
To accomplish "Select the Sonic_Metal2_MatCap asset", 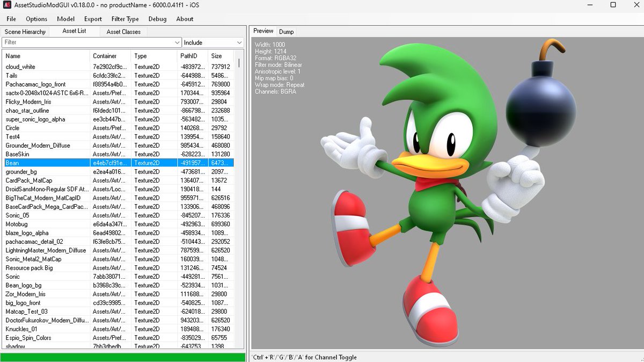I will click(118, 259).
